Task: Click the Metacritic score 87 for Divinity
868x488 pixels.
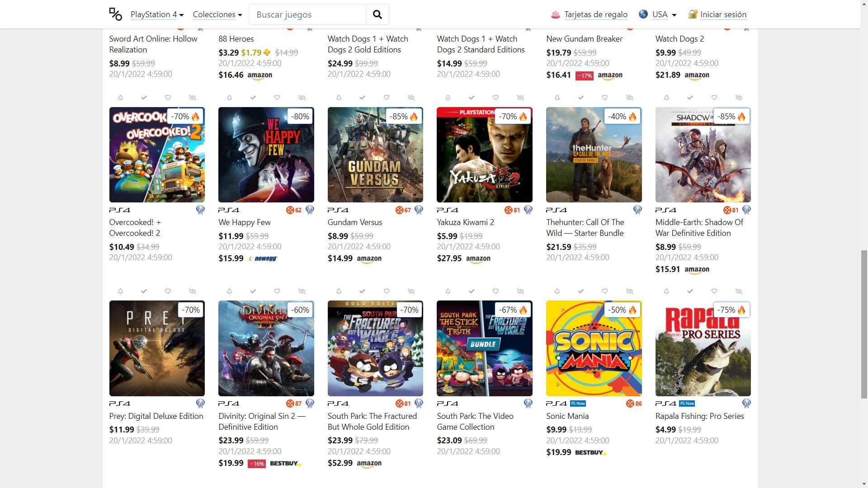Action: tap(294, 404)
